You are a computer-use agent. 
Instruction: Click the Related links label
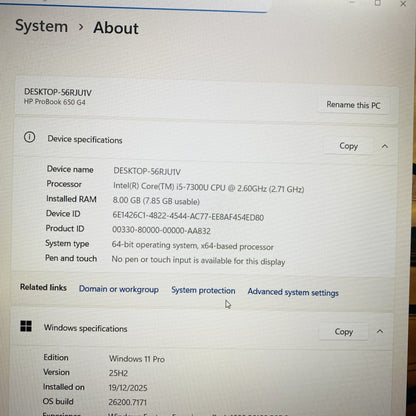point(43,287)
